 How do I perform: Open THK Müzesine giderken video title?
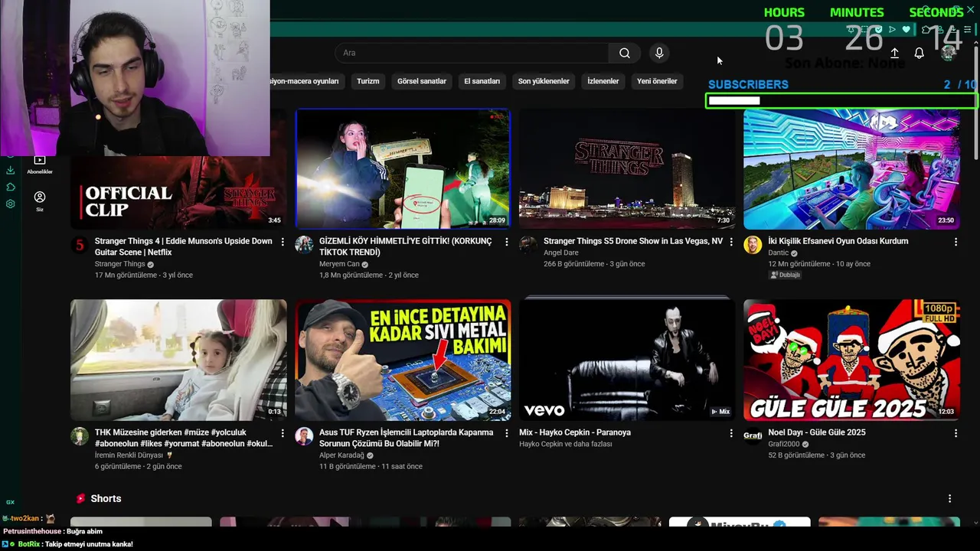tap(184, 438)
